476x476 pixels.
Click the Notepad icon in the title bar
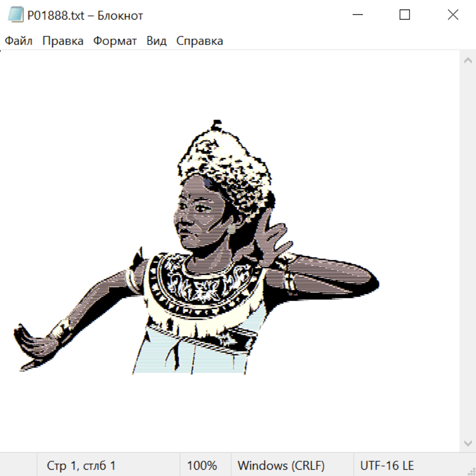(15, 15)
